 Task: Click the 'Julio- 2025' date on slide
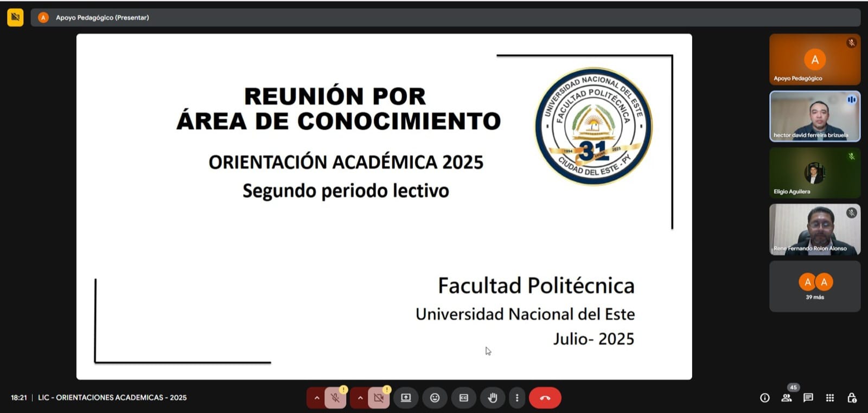point(593,339)
